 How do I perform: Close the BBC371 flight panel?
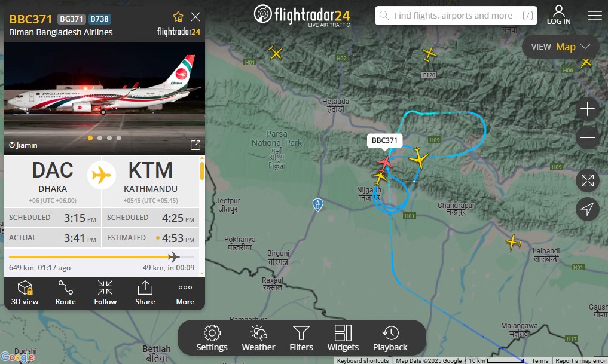point(195,17)
